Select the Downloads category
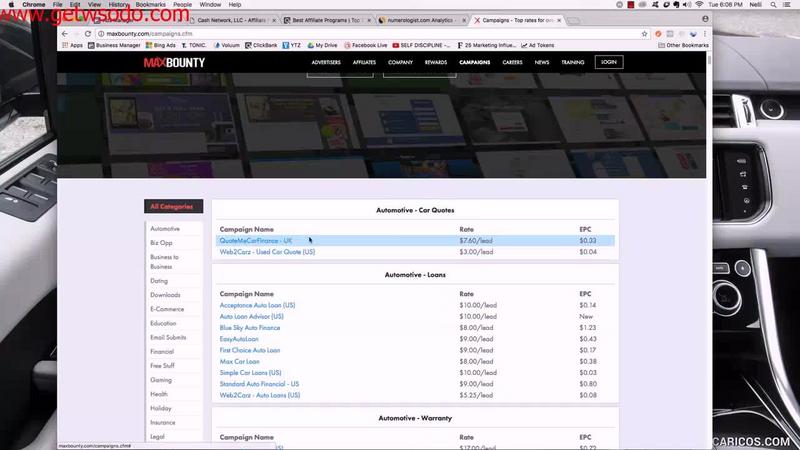 (x=165, y=295)
